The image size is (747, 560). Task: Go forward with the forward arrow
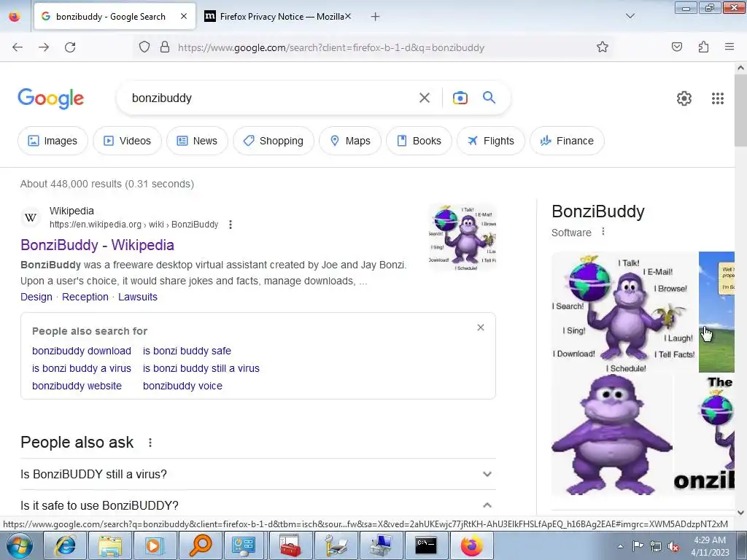[44, 47]
